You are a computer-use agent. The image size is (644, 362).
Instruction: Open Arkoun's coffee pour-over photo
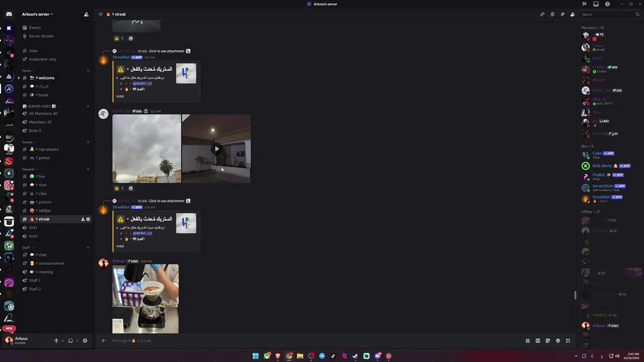[145, 299]
